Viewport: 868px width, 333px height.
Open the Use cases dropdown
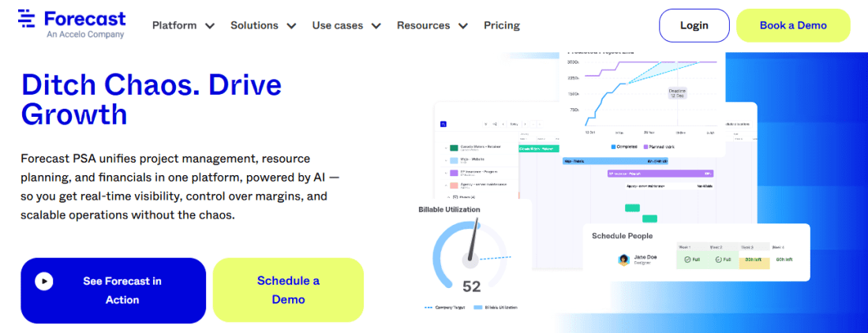pyautogui.click(x=346, y=25)
